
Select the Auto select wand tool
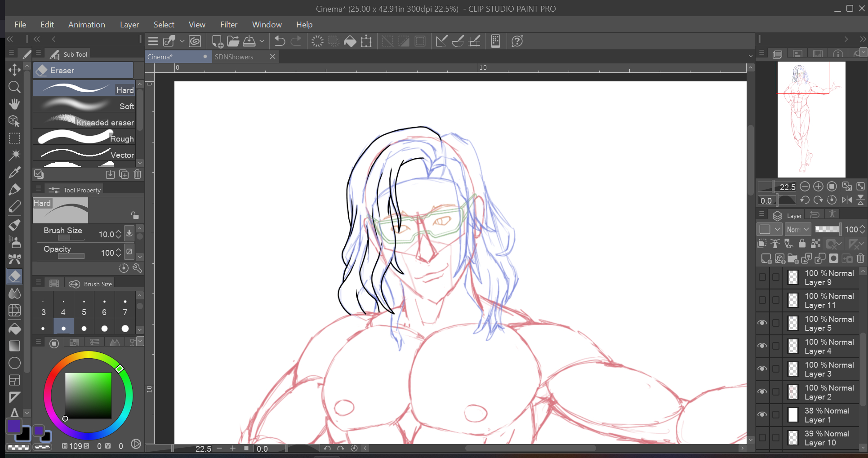pyautogui.click(x=14, y=155)
